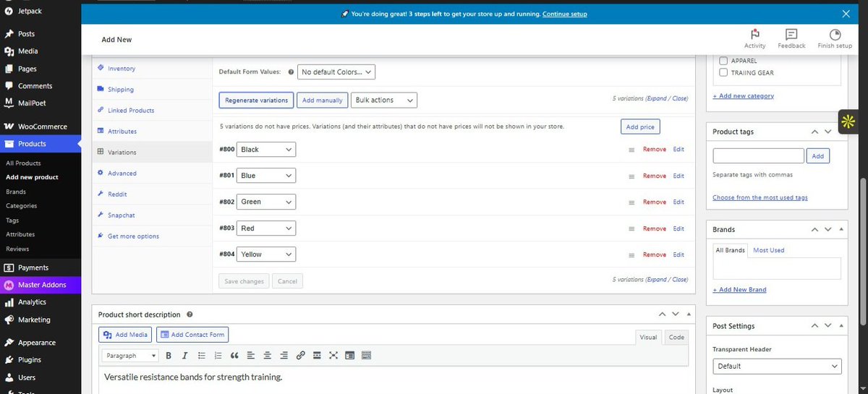Click the Add New Brand link

740,290
